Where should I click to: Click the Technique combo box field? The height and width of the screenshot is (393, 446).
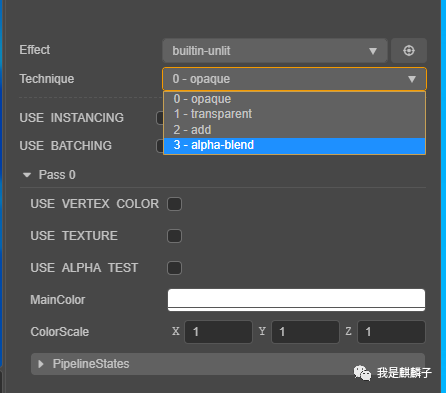click(294, 79)
